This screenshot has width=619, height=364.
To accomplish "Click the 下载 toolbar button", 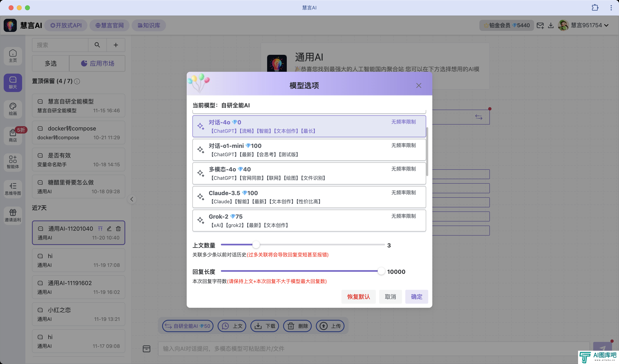I will pos(264,326).
